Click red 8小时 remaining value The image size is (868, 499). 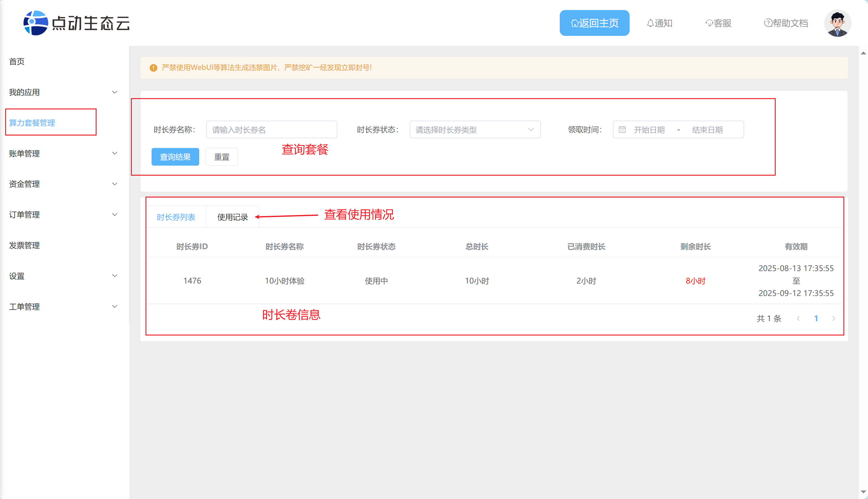coord(695,281)
